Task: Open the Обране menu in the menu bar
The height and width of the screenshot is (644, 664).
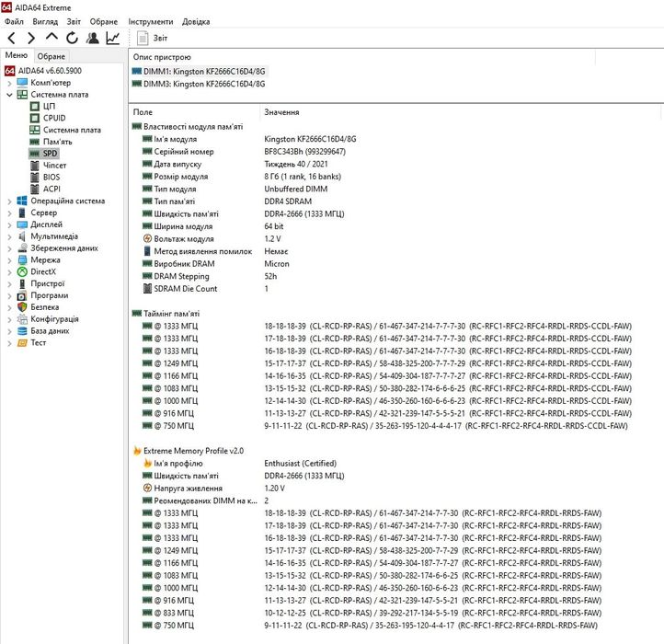Action: click(104, 21)
